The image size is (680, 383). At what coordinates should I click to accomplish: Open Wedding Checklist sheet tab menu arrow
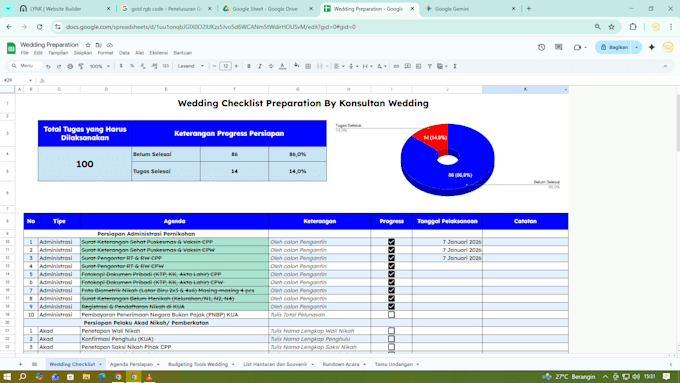[x=100, y=364]
